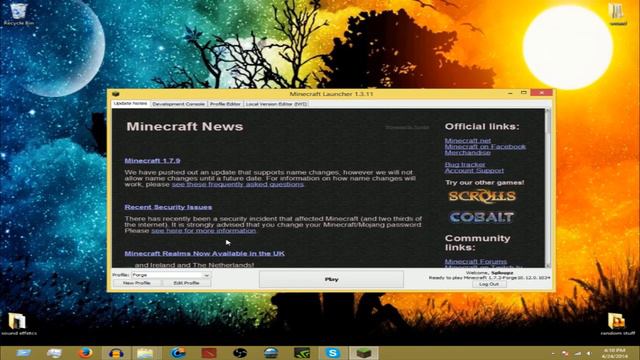The height and width of the screenshot is (360, 640).
Task: Click the network signal tray icon
Action: (578, 353)
